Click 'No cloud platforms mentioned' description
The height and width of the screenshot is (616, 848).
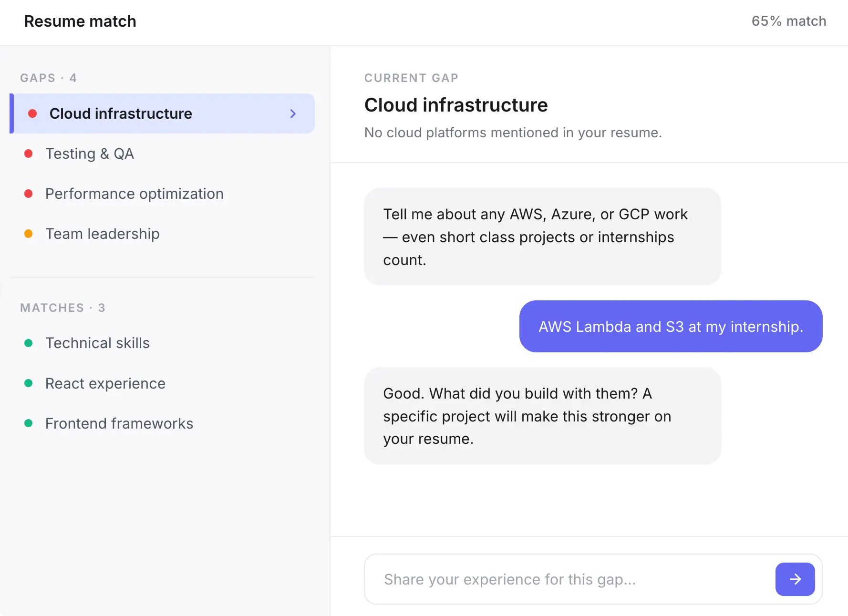513,133
